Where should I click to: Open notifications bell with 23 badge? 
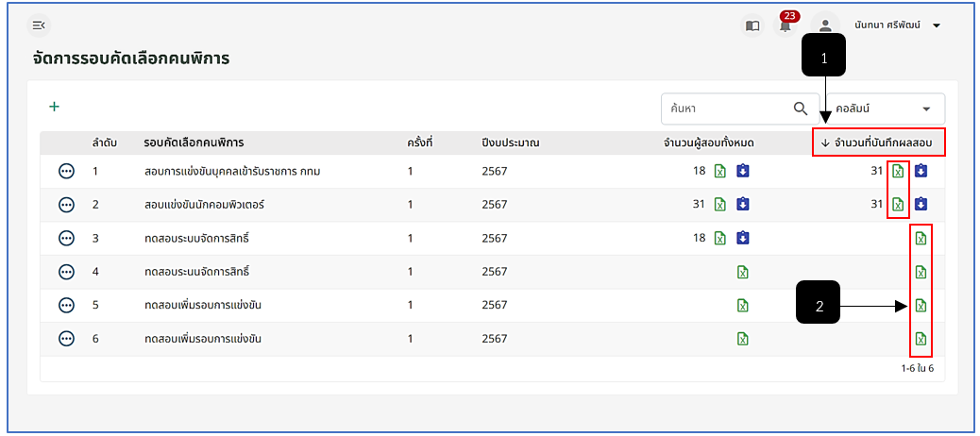[786, 25]
